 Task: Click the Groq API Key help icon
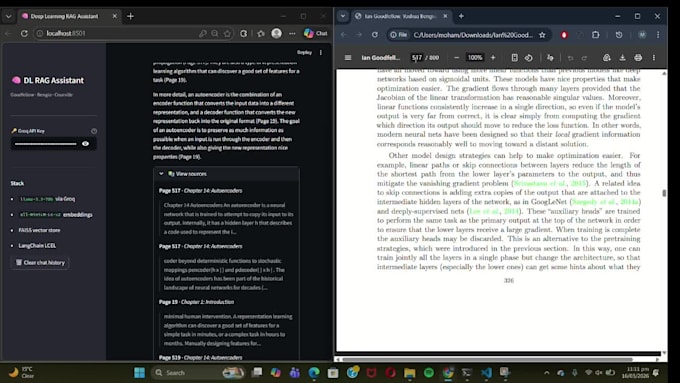pos(94,131)
